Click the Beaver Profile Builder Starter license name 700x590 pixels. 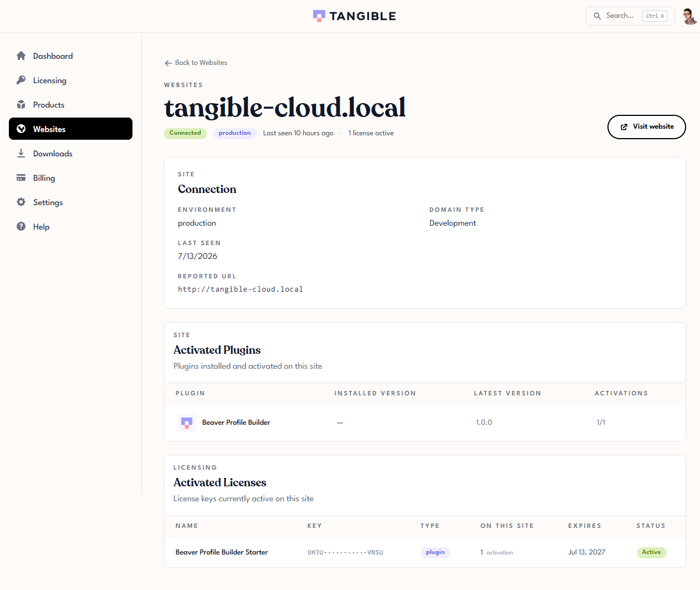click(x=222, y=552)
